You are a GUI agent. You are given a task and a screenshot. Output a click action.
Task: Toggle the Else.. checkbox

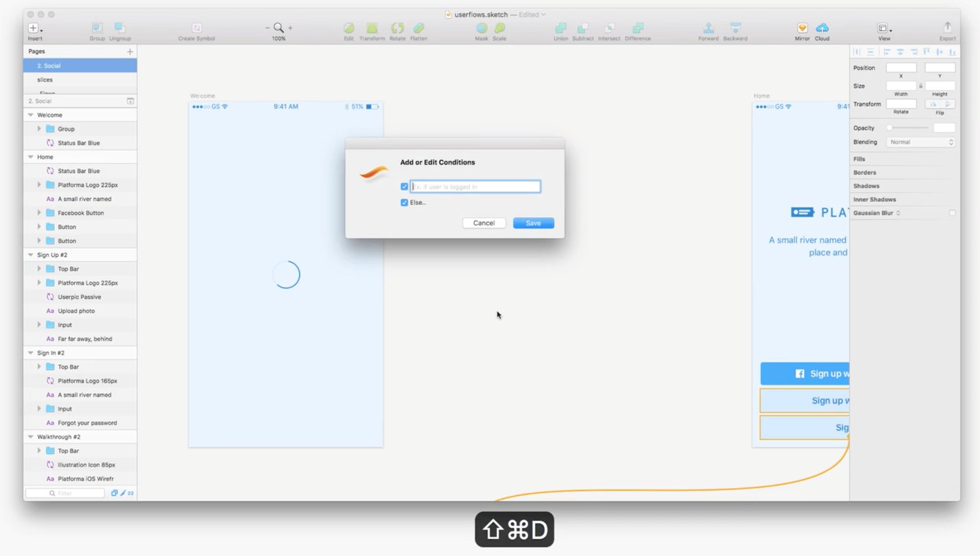[404, 203]
